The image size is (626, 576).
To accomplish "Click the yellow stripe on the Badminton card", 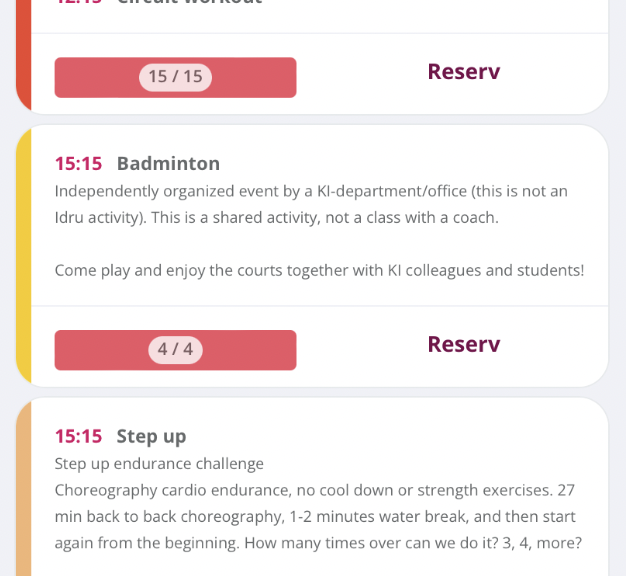I will [x=24, y=255].
